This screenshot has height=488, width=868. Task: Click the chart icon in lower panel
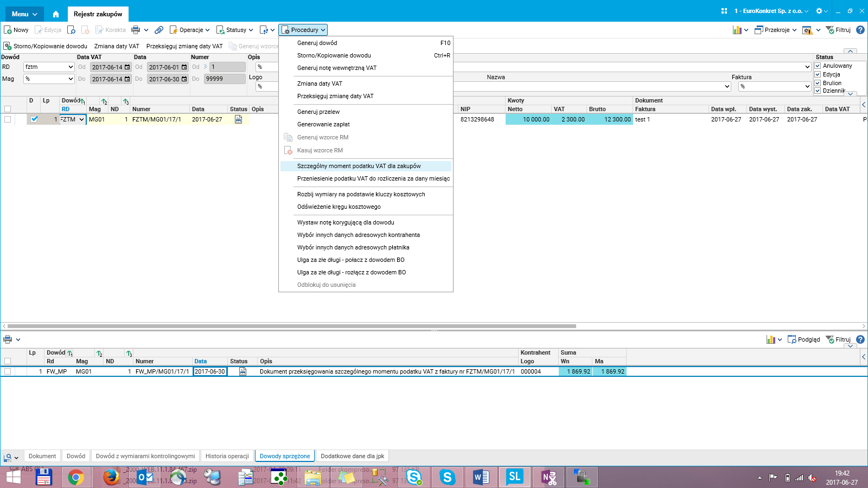click(771, 339)
